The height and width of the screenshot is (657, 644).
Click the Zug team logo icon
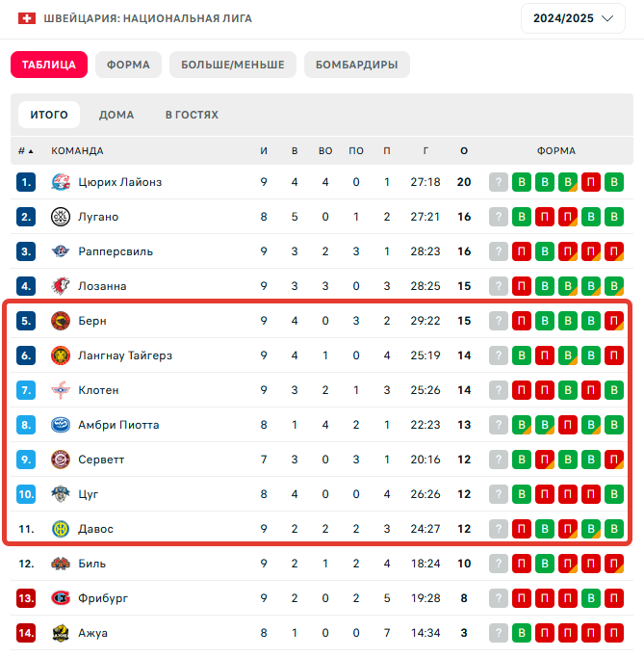click(61, 494)
